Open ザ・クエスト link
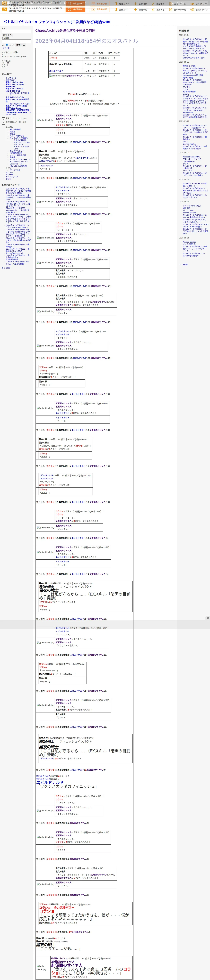The height and width of the screenshot is (980, 210). point(15,170)
